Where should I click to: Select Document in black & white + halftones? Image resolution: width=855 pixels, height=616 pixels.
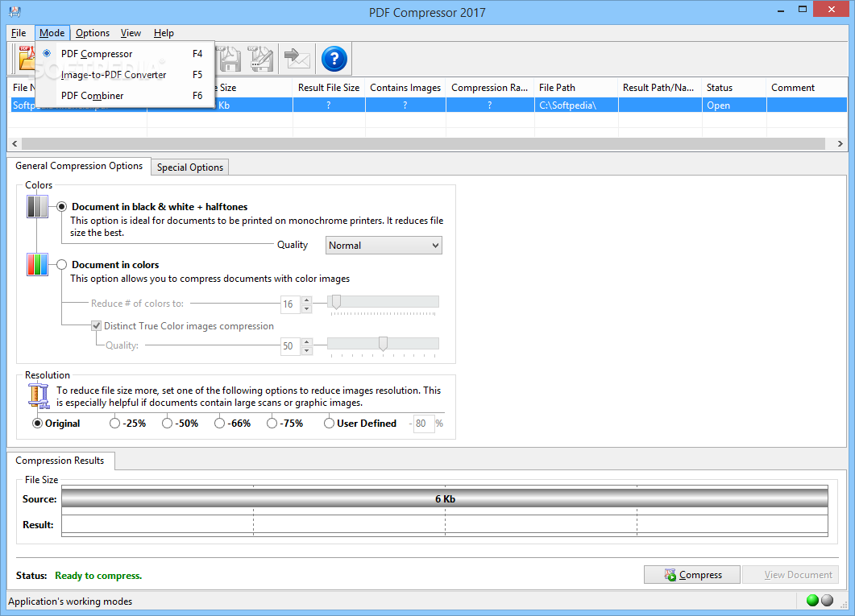61,207
